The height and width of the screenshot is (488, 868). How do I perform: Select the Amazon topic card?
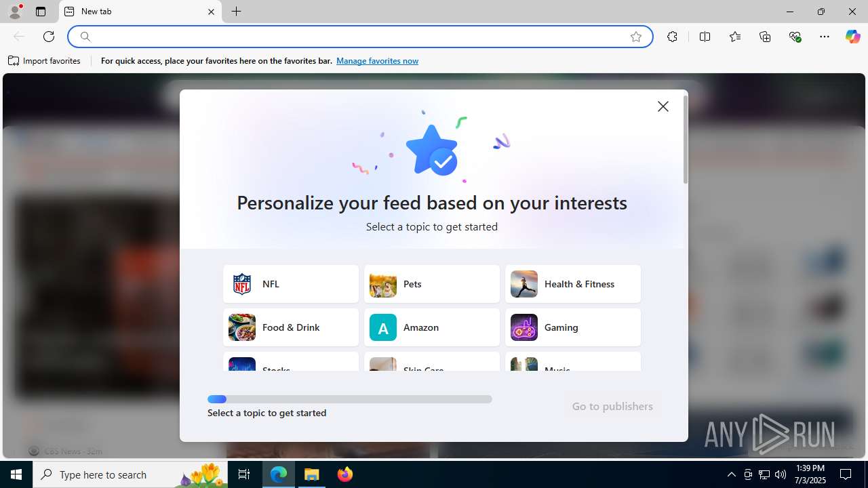click(432, 327)
